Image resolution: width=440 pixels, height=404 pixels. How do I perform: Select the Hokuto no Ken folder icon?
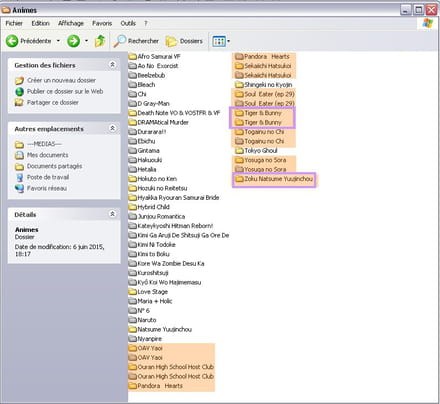tap(133, 179)
